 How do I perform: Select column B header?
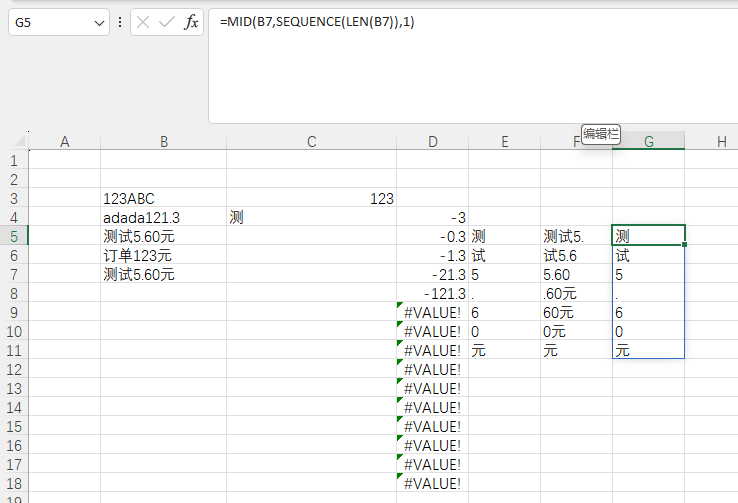click(x=164, y=141)
